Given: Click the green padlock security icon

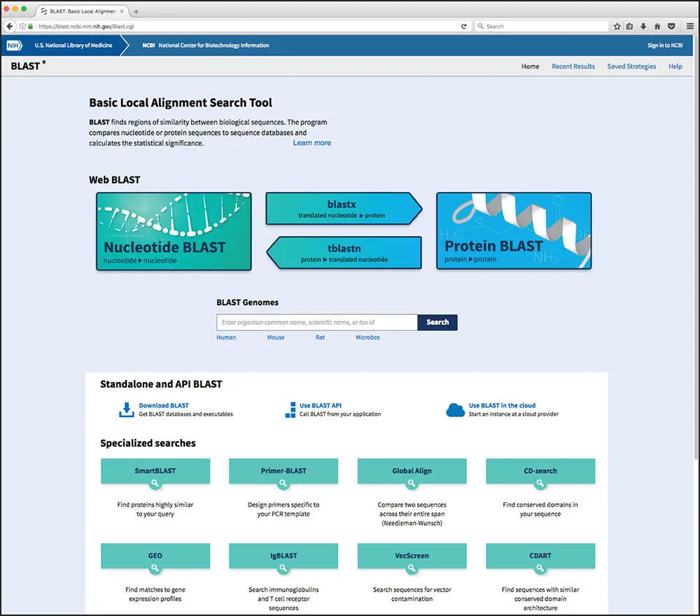Looking at the screenshot, I should (30, 27).
